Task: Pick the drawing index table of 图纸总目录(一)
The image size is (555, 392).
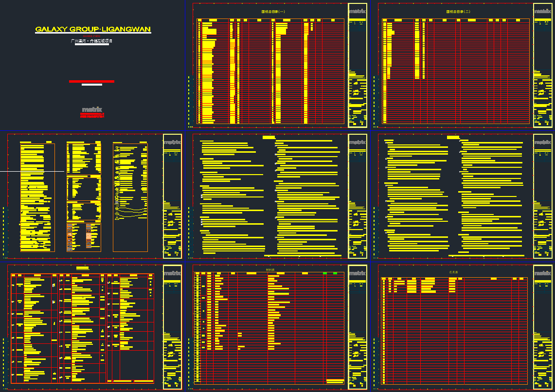Action: click(270, 71)
